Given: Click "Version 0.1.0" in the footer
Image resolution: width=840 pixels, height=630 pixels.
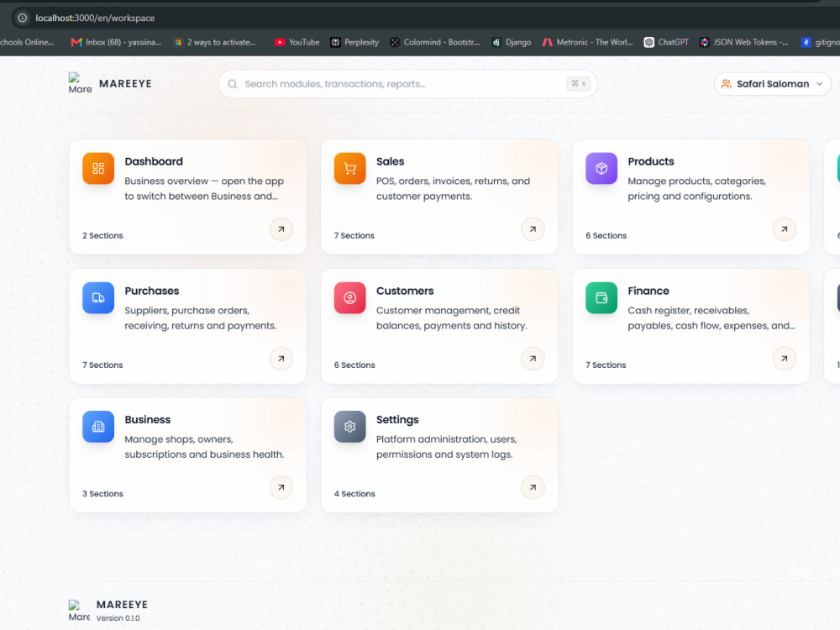Looking at the screenshot, I should point(118,618).
